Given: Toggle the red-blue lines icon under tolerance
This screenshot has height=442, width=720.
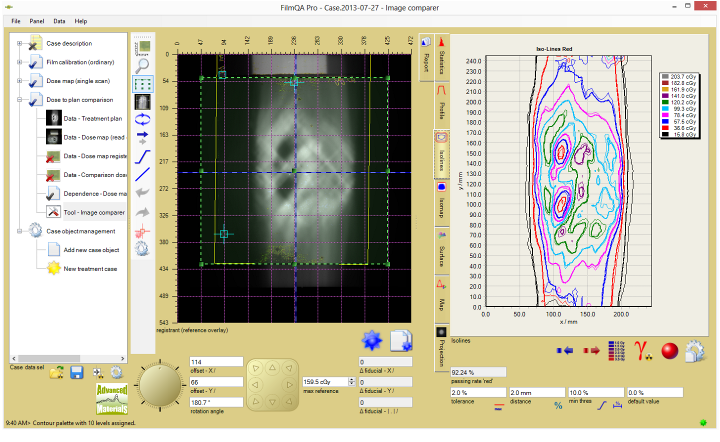Looking at the screenshot, I should pos(498,406).
